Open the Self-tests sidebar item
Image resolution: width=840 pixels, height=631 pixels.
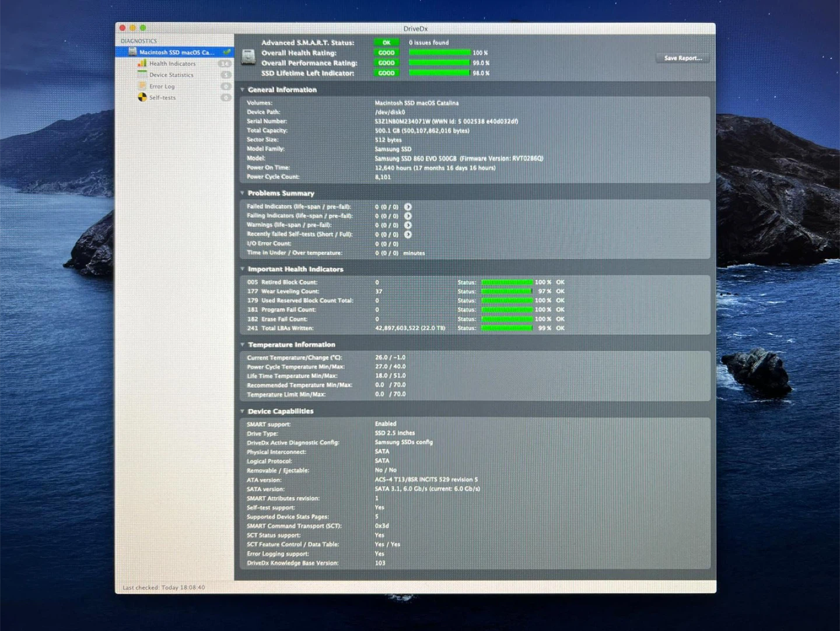162,98
